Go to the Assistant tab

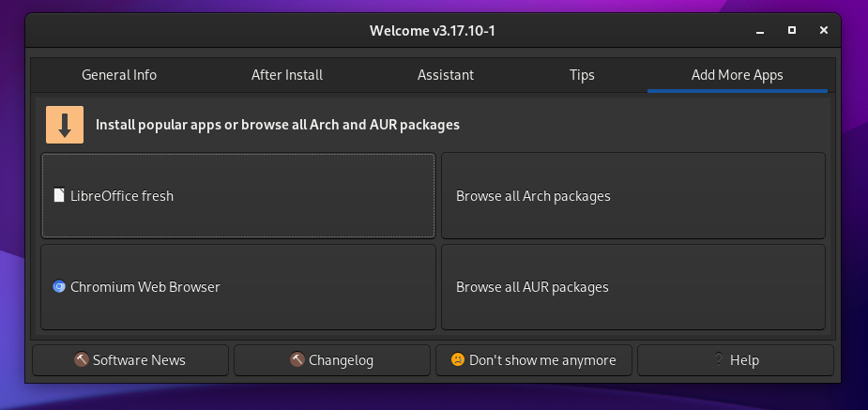446,75
